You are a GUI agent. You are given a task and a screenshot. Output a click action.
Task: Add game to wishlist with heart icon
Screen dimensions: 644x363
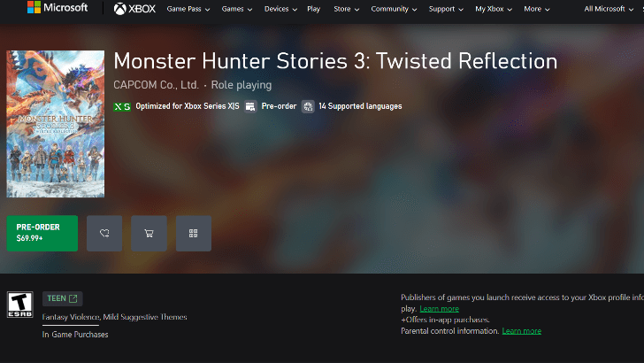point(104,233)
